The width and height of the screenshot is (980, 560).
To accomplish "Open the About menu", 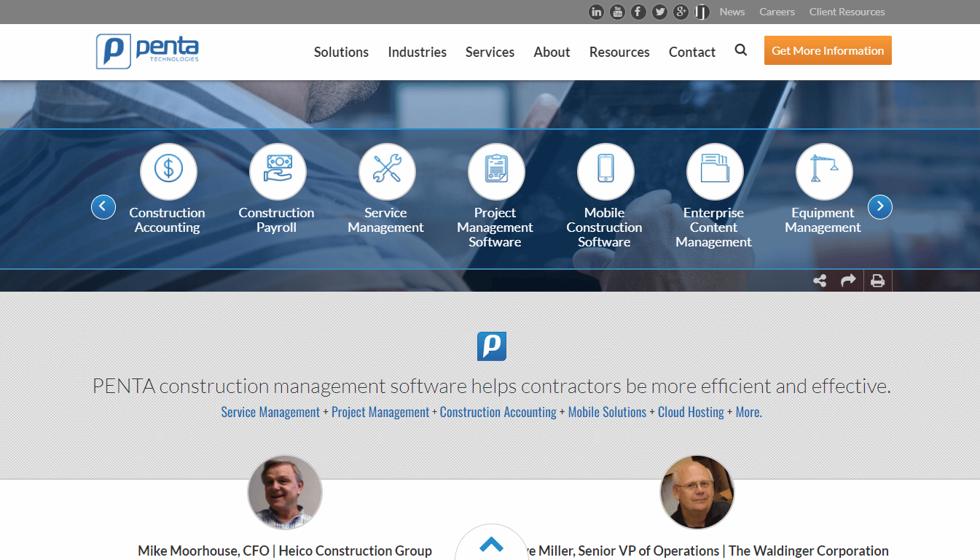I will tap(552, 52).
